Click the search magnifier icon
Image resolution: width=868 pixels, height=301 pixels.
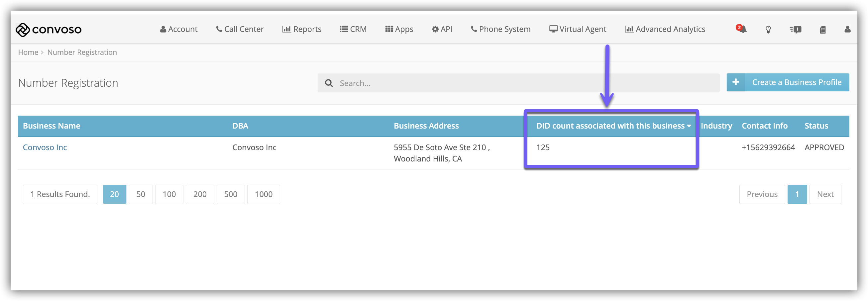329,83
